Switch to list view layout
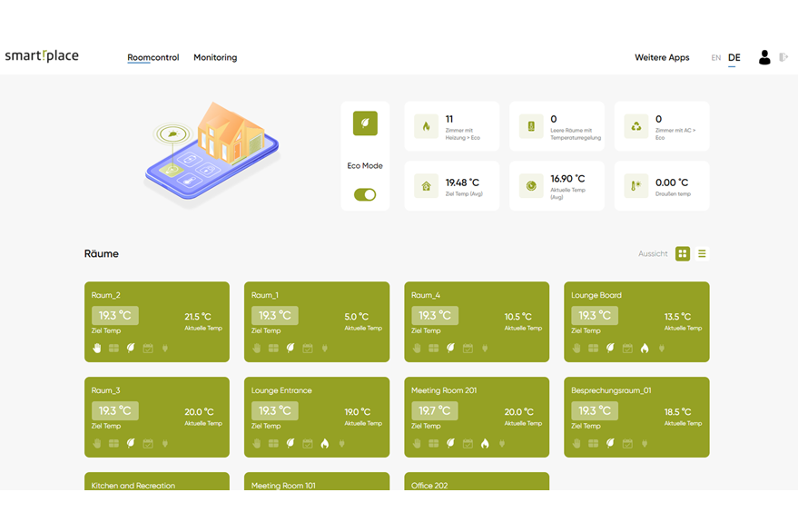The image size is (798, 532). pos(702,253)
